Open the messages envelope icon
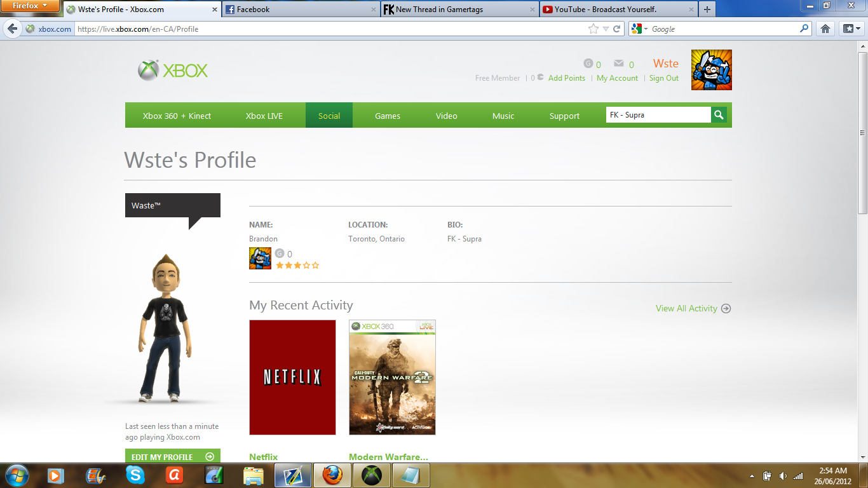 (618, 64)
